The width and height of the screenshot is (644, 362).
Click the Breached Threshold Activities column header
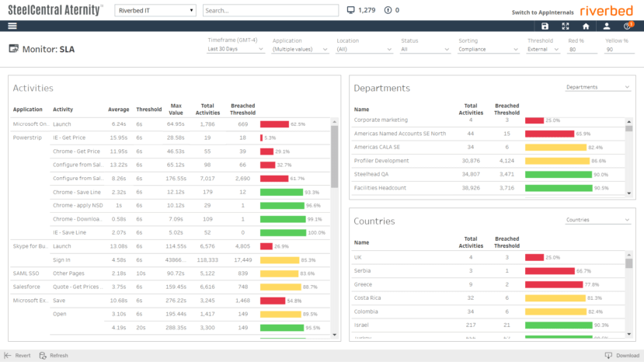(x=242, y=110)
